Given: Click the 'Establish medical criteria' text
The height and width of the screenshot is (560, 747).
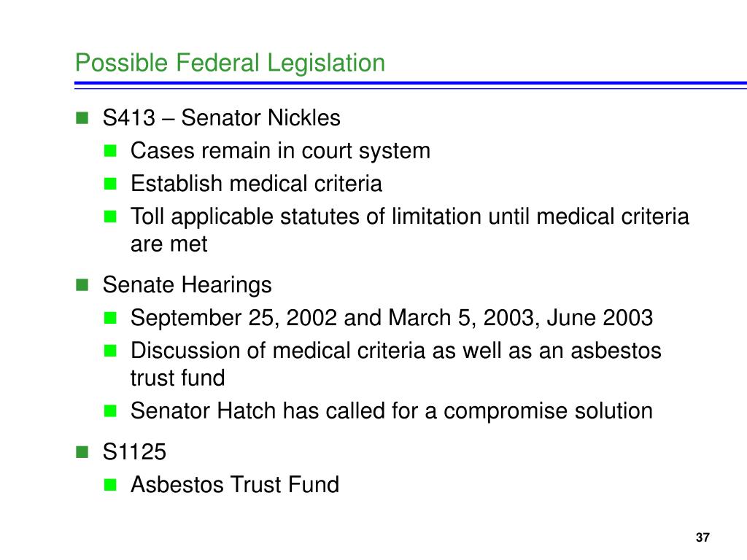Looking at the screenshot, I should (x=256, y=184).
